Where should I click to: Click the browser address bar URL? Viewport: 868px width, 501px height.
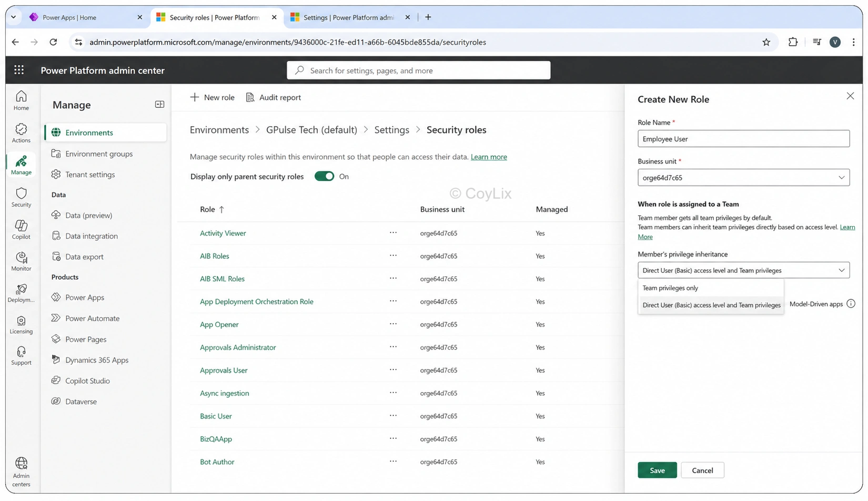(x=288, y=42)
